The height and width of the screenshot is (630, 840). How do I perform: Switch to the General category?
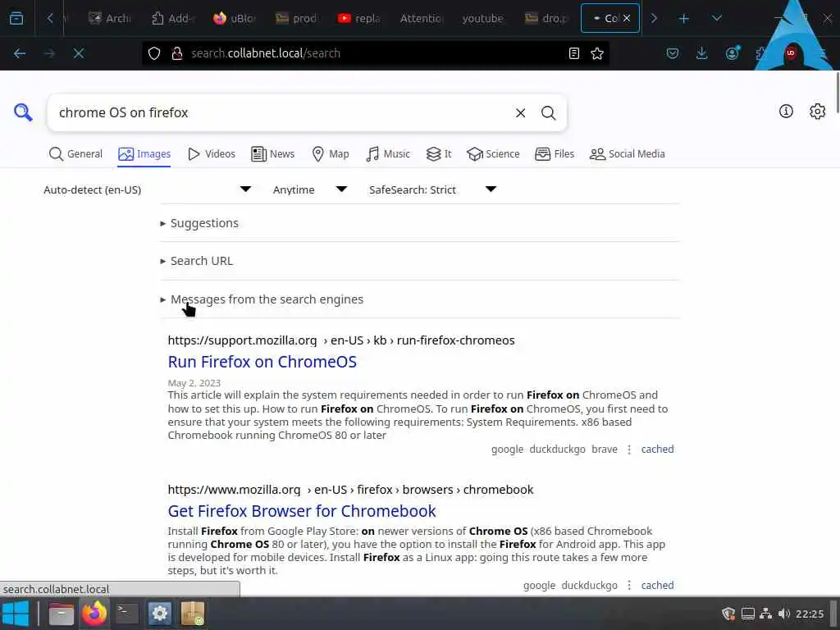[75, 154]
